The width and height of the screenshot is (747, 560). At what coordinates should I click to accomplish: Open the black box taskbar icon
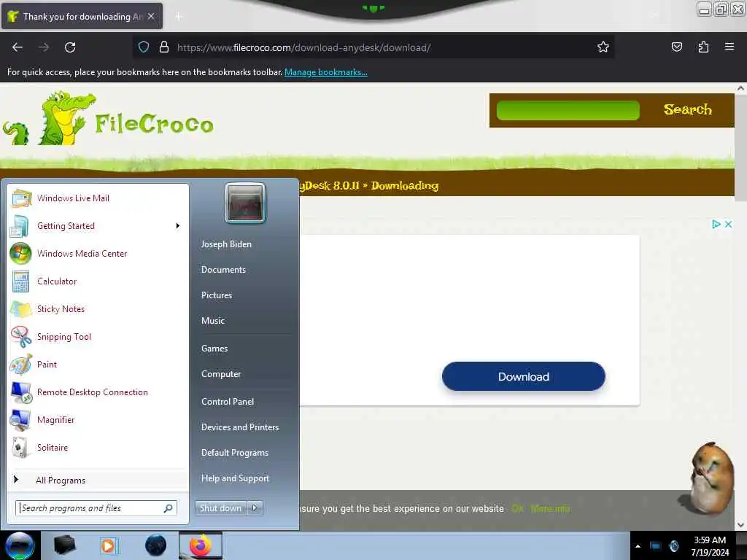65,545
